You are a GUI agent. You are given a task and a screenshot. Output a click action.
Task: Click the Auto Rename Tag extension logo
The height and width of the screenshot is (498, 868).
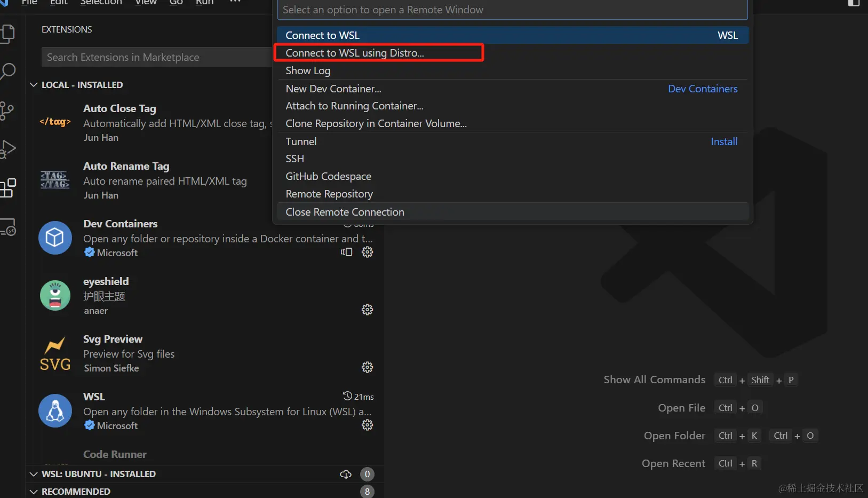pyautogui.click(x=55, y=180)
